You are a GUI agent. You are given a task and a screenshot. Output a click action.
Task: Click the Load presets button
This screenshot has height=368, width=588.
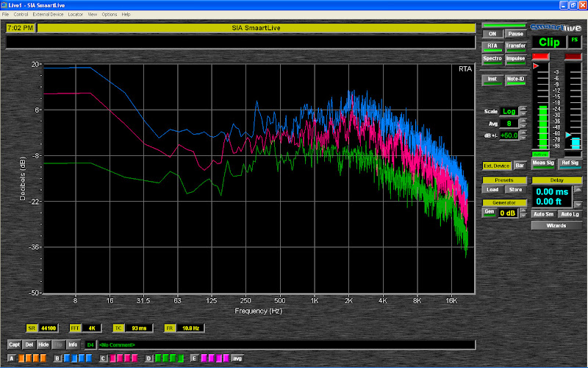(x=492, y=190)
